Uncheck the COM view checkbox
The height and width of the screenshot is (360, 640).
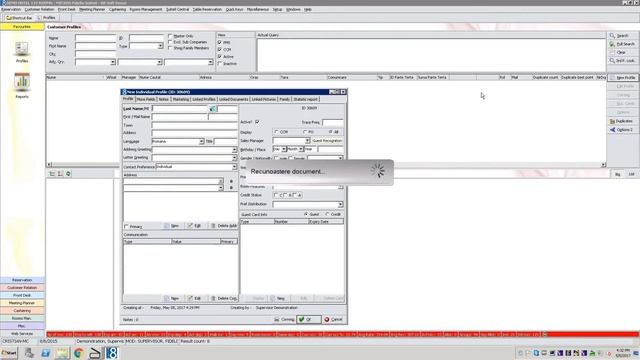220,49
